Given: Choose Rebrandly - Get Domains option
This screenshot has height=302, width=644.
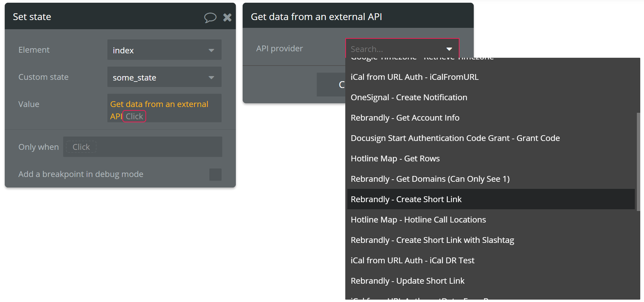Looking at the screenshot, I should [x=430, y=179].
